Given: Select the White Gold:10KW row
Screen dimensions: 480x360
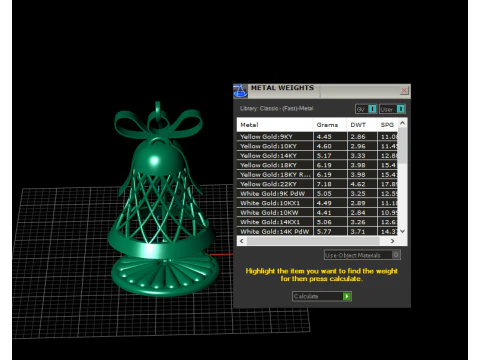Looking at the screenshot, I should (x=317, y=213).
